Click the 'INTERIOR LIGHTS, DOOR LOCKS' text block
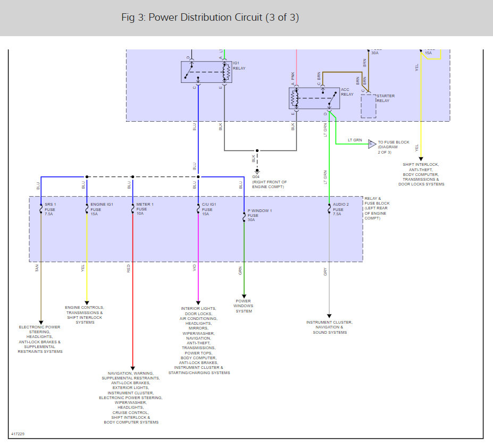This screenshot has width=493, height=448. pyautogui.click(x=199, y=341)
